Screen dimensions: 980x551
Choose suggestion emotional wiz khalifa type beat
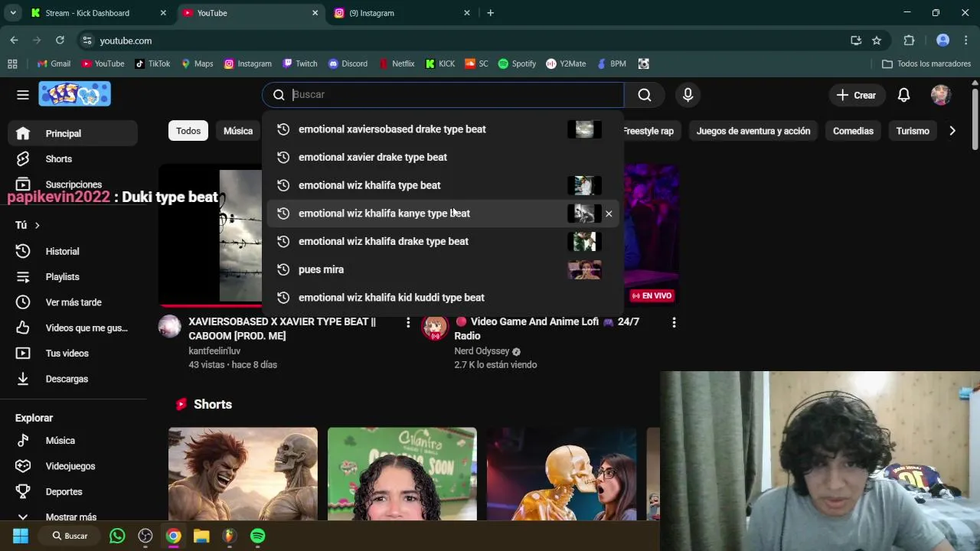pos(443,185)
